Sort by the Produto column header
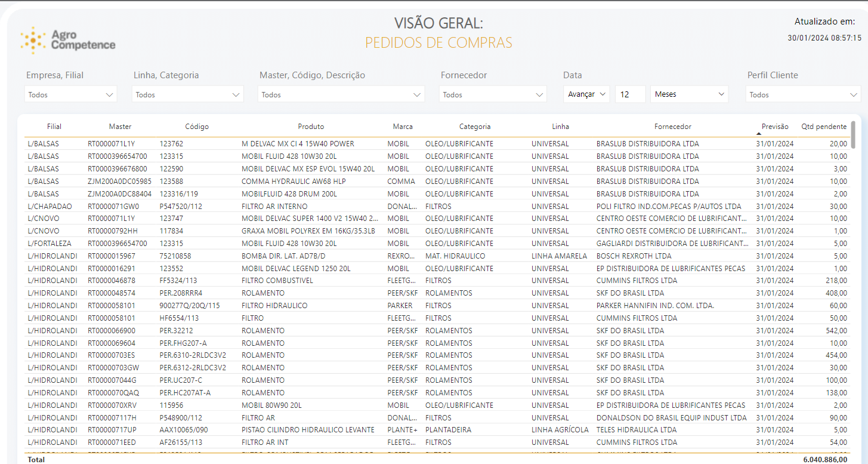Screen dimensions: 868x464 pyautogui.click(x=311, y=127)
